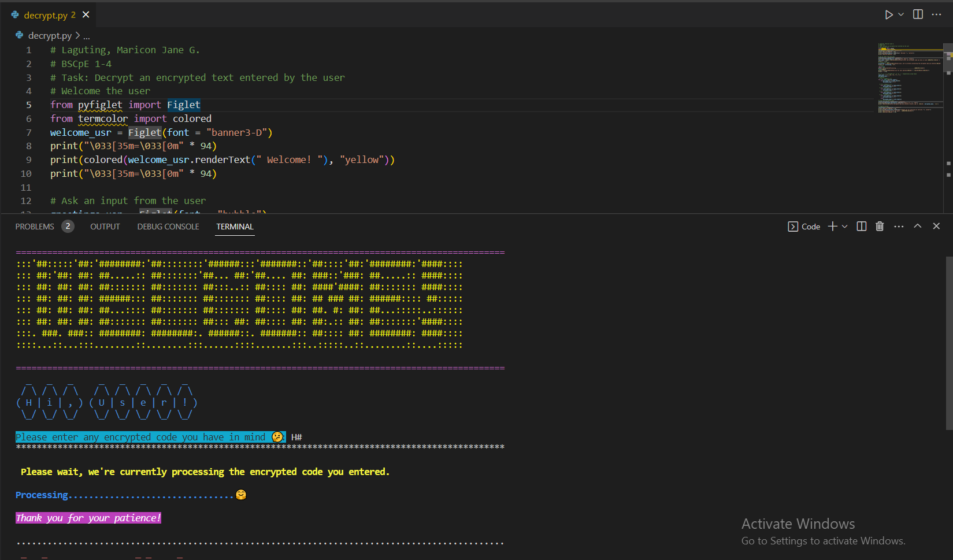Viewport: 953px width, 560px height.
Task: Click the comment '# Ask an input from the user'
Action: [128, 201]
